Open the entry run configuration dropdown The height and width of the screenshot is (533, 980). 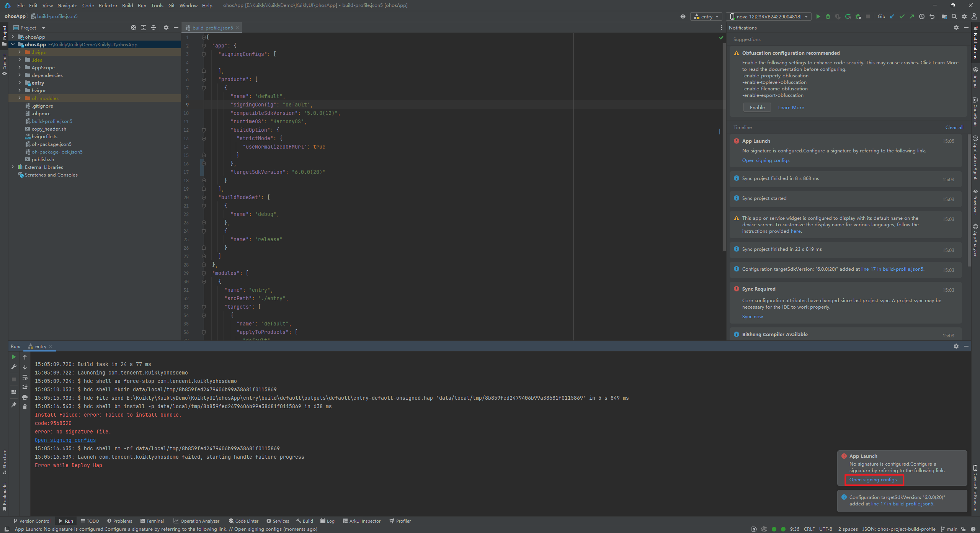[707, 16]
